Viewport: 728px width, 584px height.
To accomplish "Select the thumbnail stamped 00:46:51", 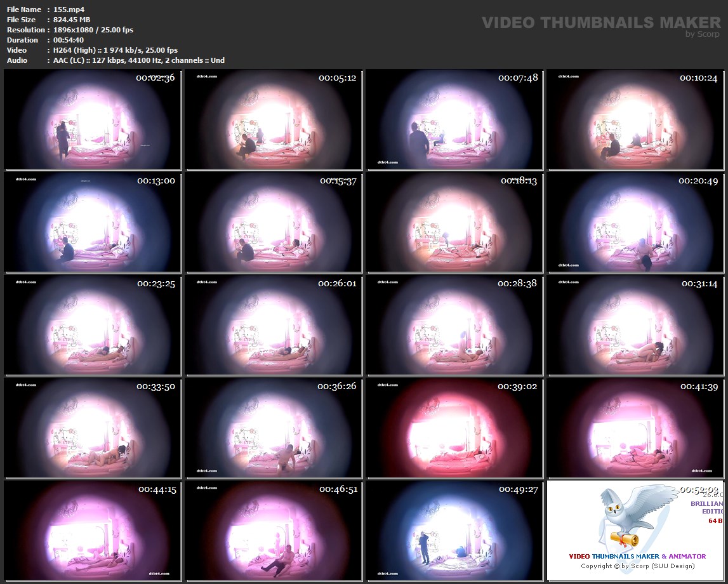I will (274, 531).
